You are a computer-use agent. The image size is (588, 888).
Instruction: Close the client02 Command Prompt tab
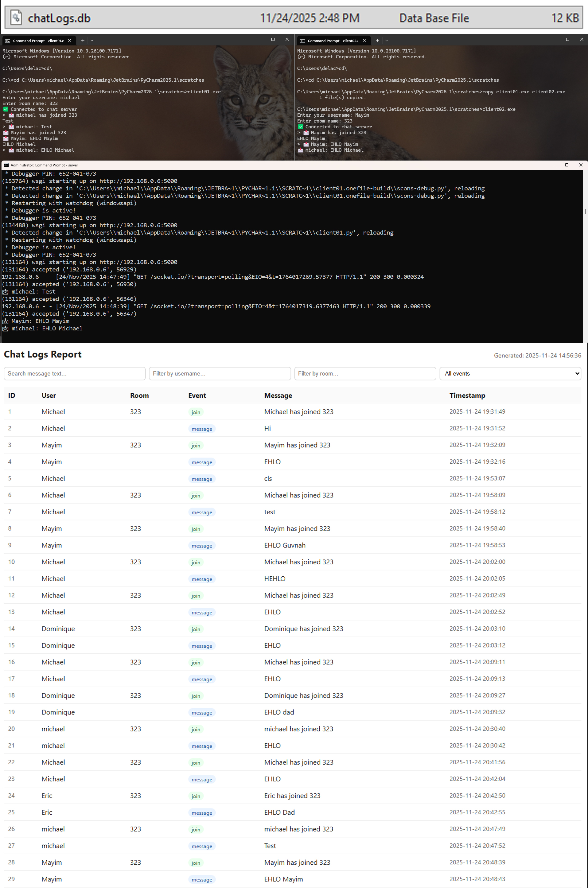pos(364,41)
